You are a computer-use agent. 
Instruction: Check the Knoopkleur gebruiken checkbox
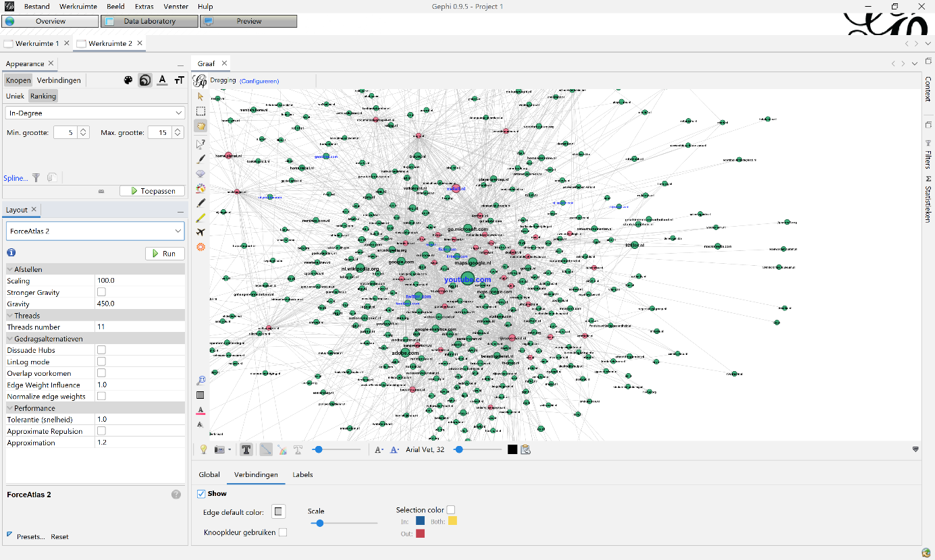[283, 532]
